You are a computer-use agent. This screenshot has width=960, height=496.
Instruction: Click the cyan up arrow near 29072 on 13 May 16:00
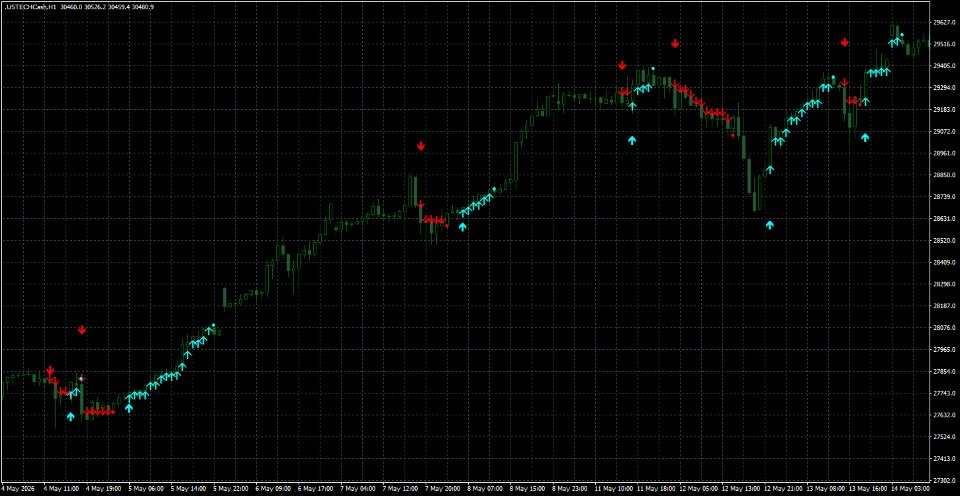pyautogui.click(x=864, y=138)
